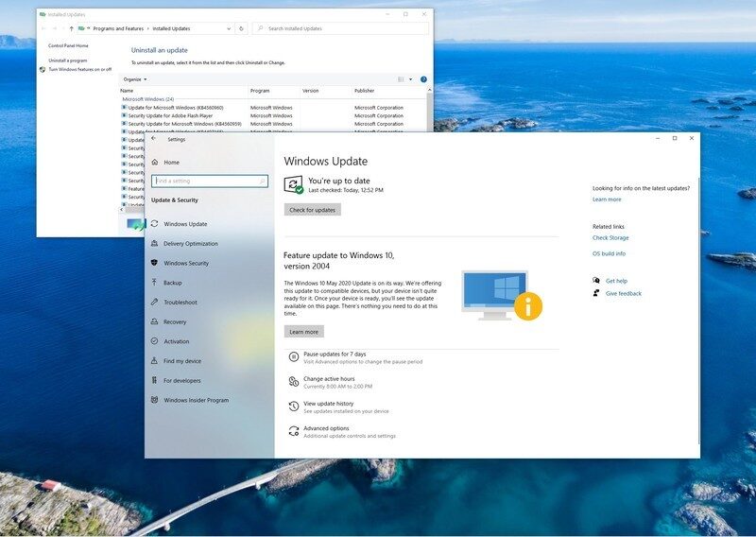Click the history icon beside View update history
This screenshot has width=756, height=537.
[293, 407]
